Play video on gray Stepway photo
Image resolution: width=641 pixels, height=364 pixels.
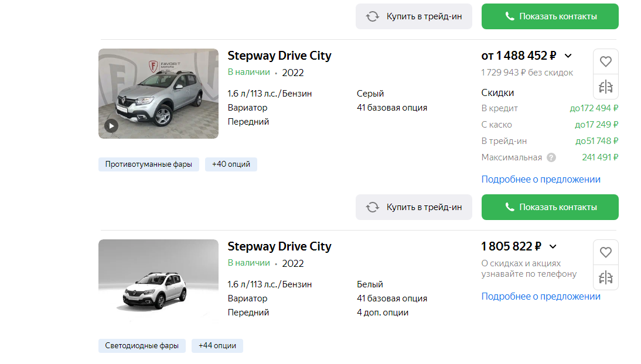point(111,126)
